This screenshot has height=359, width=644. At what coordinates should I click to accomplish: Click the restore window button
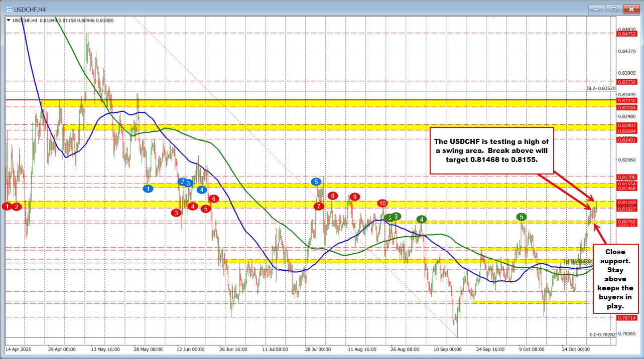[613, 9]
